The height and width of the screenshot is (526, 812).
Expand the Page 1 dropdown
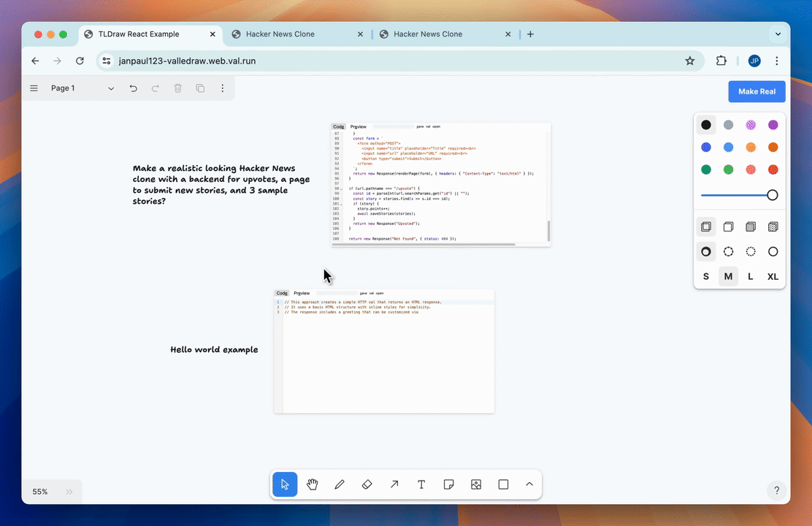point(111,88)
